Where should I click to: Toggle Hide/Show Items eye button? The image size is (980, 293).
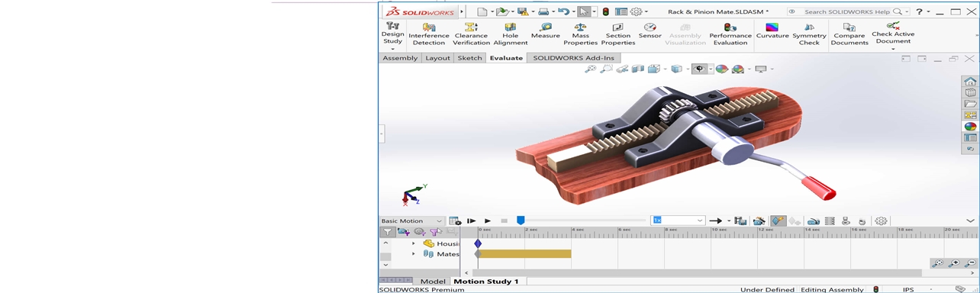pos(698,69)
